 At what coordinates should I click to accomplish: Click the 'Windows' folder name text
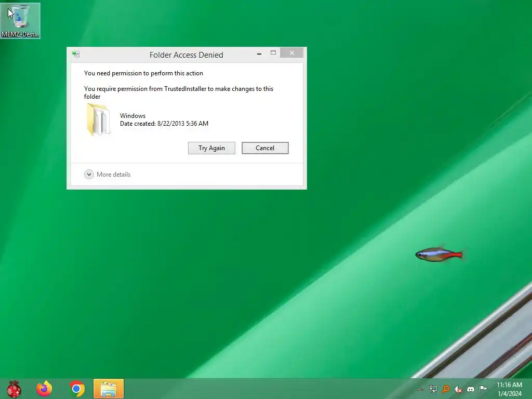132,116
